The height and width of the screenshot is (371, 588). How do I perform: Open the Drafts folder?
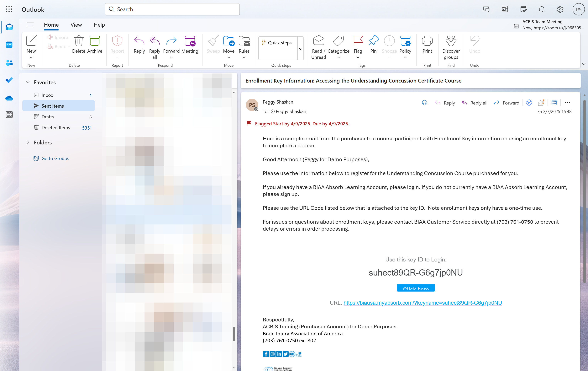click(59, 117)
